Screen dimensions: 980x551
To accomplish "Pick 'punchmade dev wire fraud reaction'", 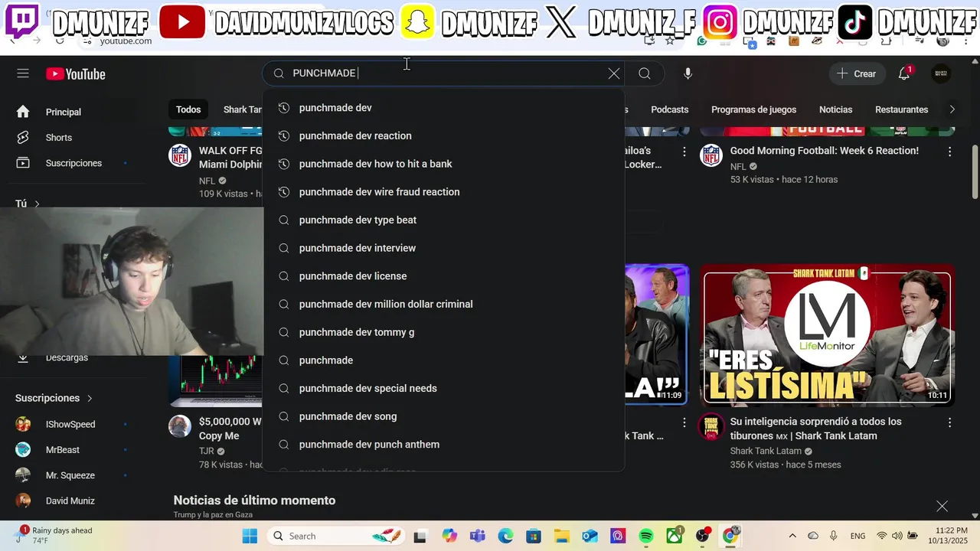I will pyautogui.click(x=443, y=192).
